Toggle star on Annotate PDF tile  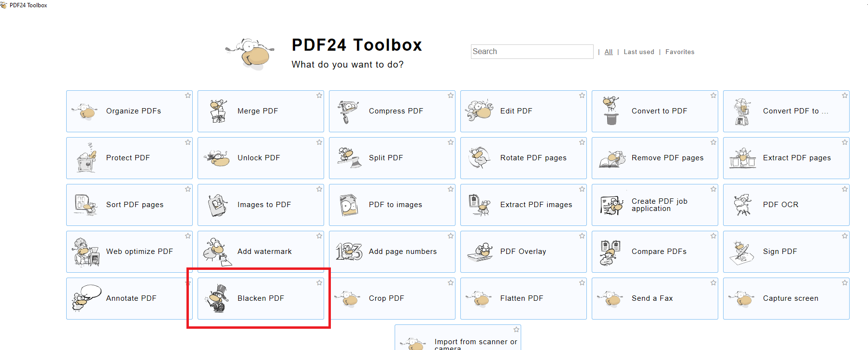point(188,283)
